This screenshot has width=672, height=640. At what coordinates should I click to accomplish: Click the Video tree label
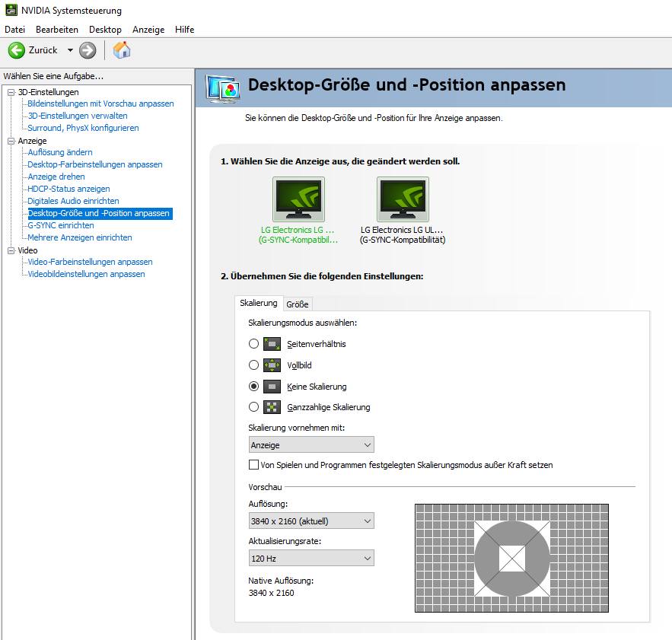tap(27, 250)
